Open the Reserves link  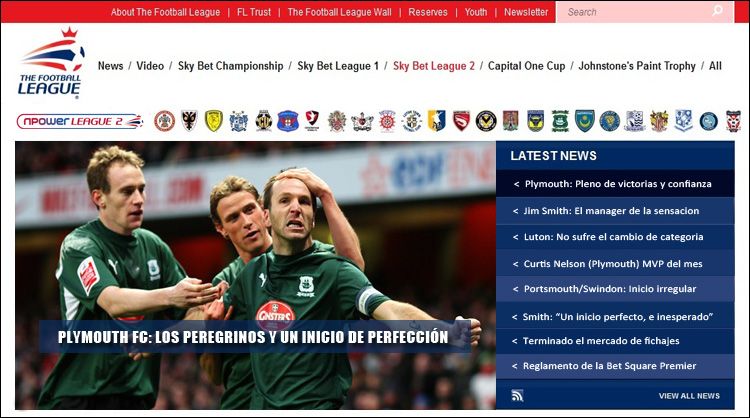[x=428, y=12]
